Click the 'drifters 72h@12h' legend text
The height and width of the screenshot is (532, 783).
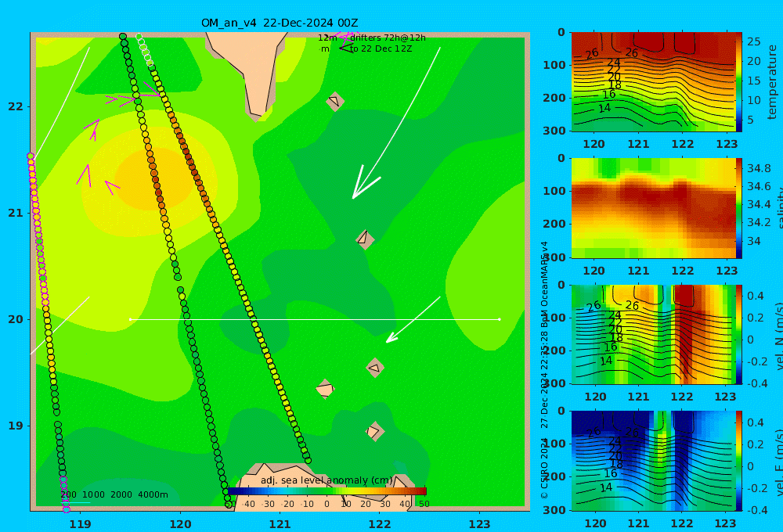coord(388,38)
